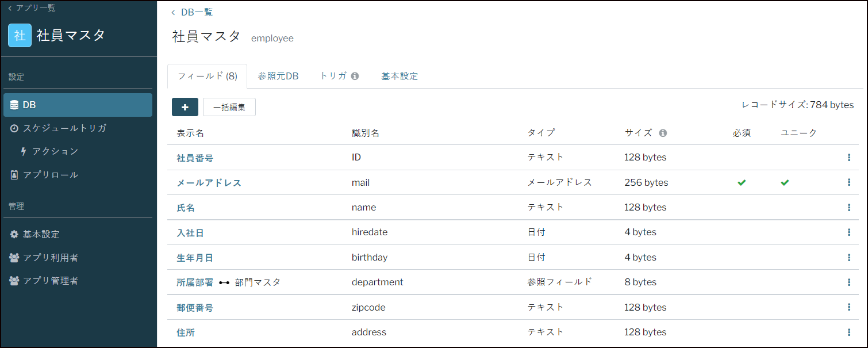Select アプリ利用者 in the sidebar
Viewport: 868px width, 348px height.
pyautogui.click(x=44, y=258)
